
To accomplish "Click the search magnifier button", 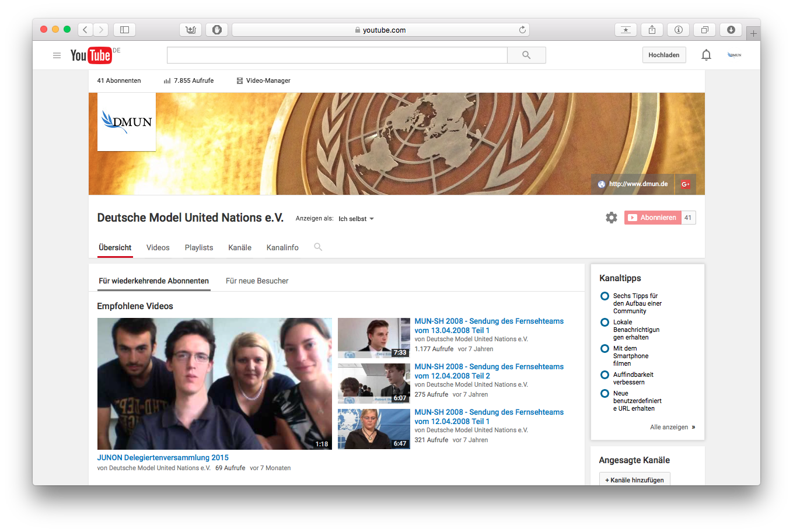I will (526, 55).
